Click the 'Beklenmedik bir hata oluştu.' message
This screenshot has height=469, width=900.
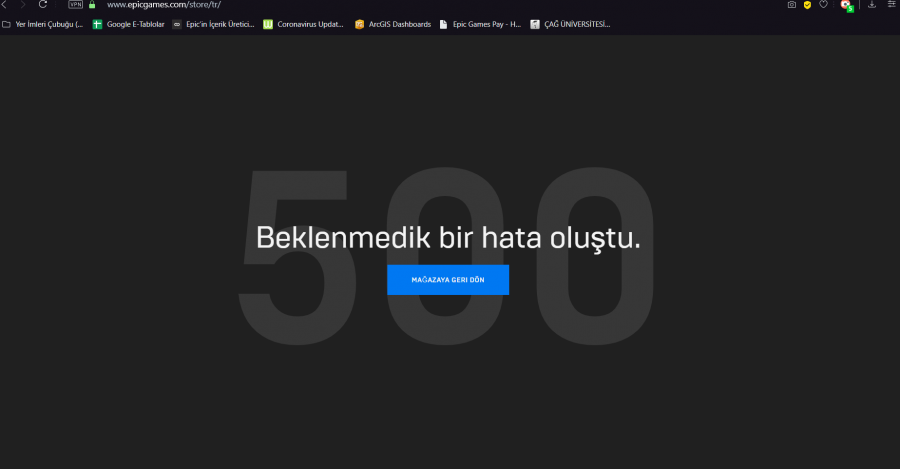pos(448,238)
